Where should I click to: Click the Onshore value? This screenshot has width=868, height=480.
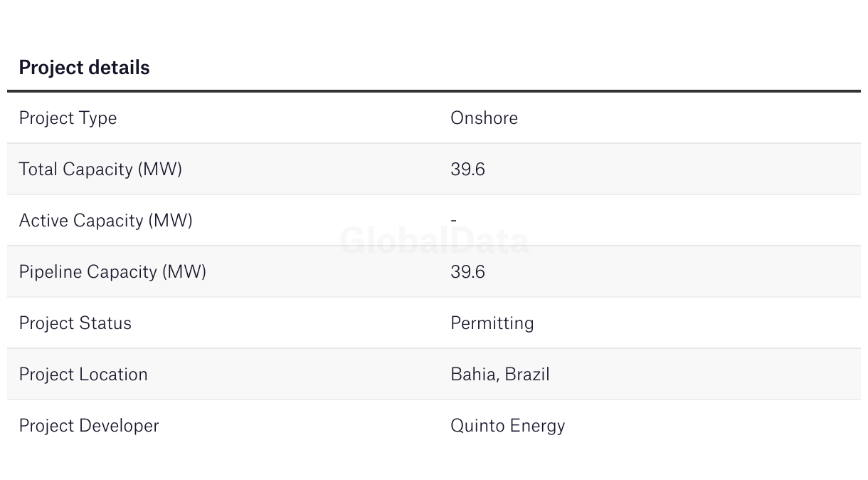click(x=484, y=118)
